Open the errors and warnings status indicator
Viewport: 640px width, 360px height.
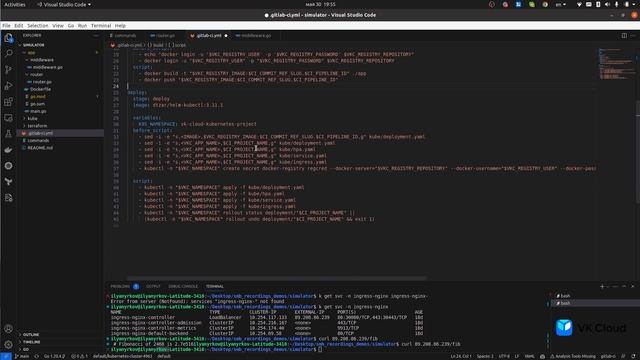click(x=80, y=356)
